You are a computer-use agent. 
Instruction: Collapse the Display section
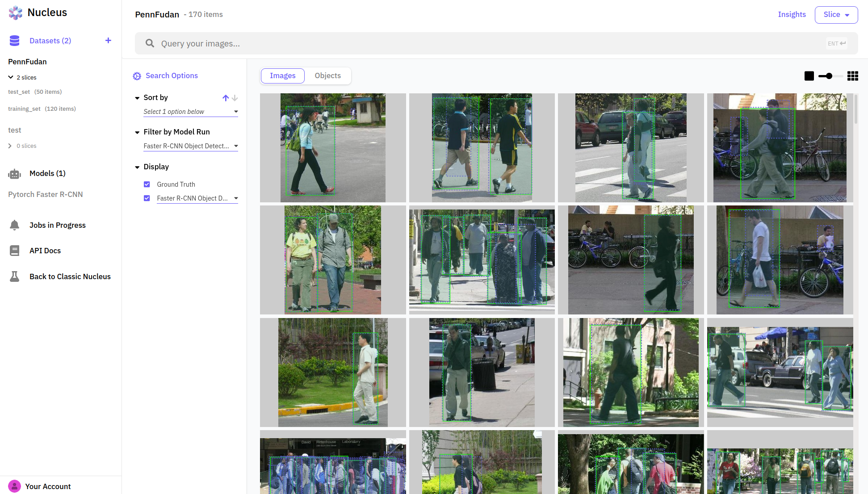(x=137, y=167)
